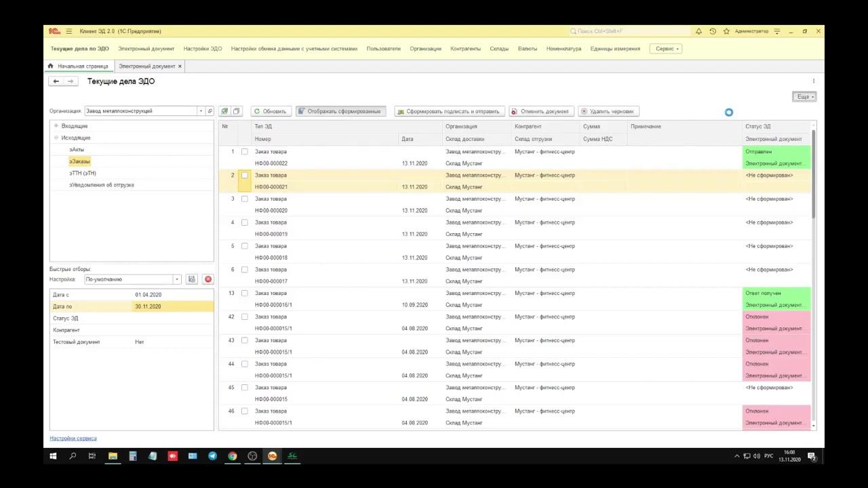Tick checkbox for order НФ00-000018

(x=245, y=246)
